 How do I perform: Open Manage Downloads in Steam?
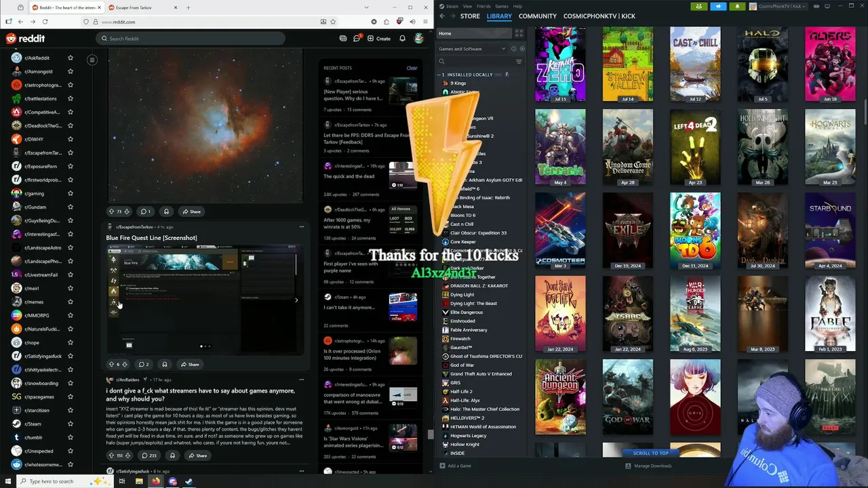point(648,466)
